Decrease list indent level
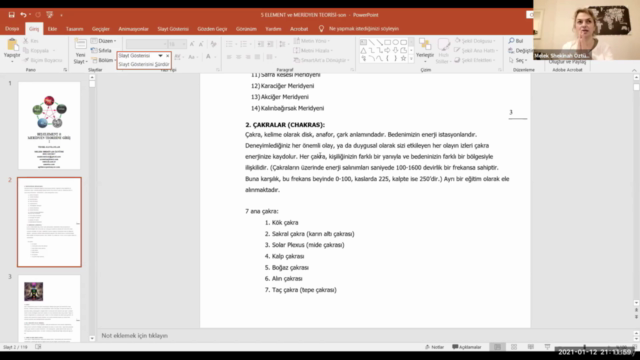Screen dimensions: 640x360 260,44
